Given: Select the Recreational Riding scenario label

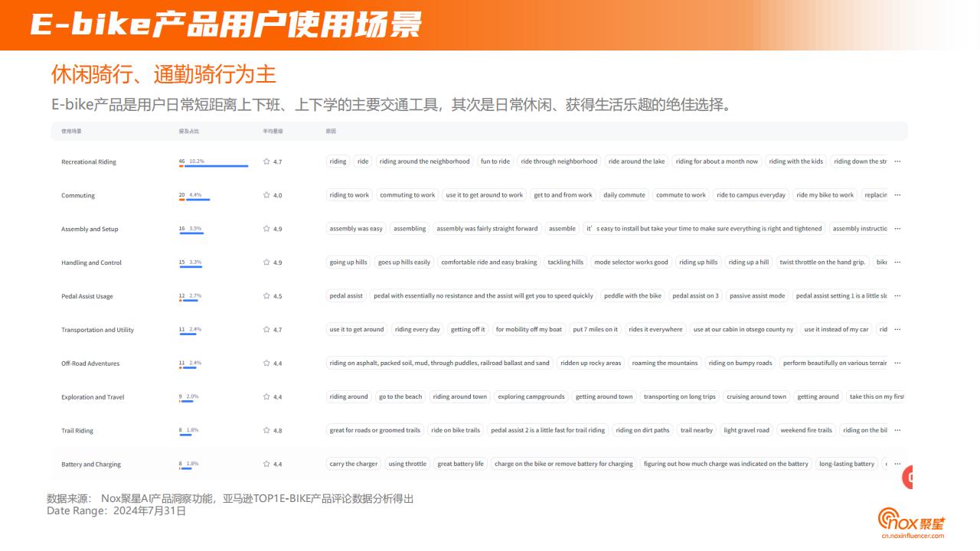Looking at the screenshot, I should point(89,162).
